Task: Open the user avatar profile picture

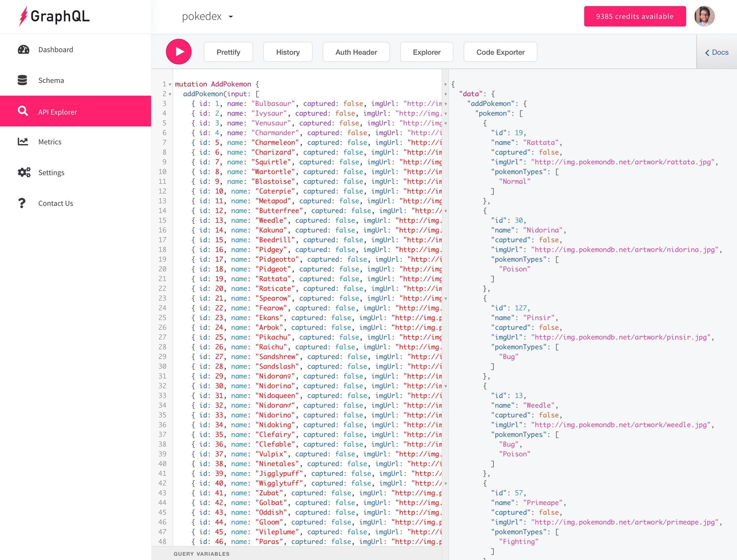Action: coord(704,16)
